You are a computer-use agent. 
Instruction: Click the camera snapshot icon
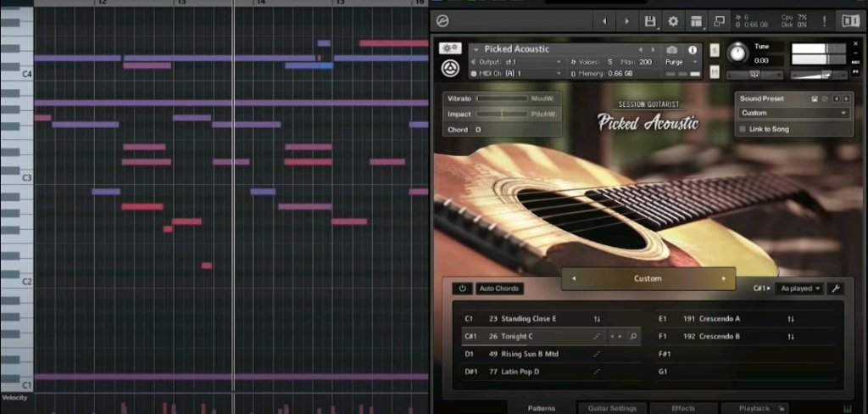672,50
